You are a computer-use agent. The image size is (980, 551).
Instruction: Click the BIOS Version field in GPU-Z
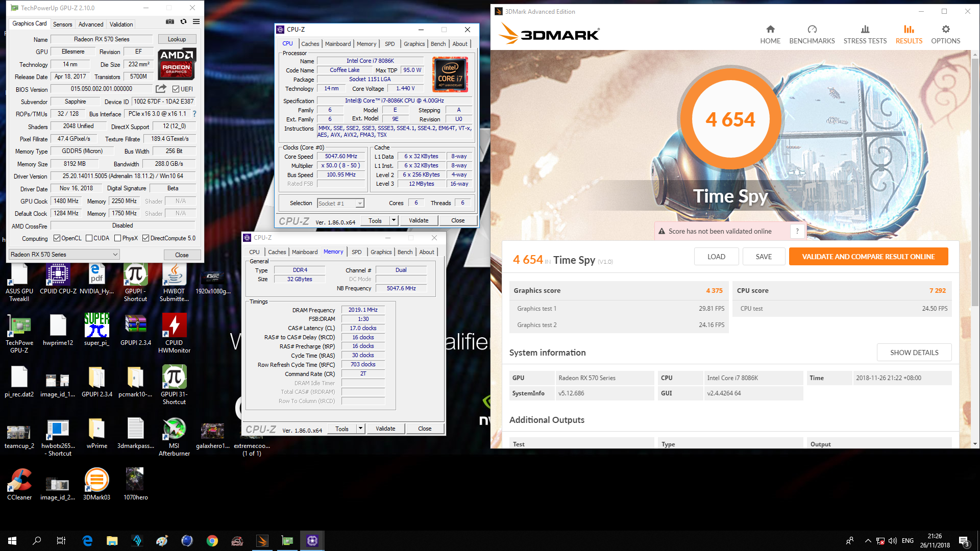tap(102, 89)
